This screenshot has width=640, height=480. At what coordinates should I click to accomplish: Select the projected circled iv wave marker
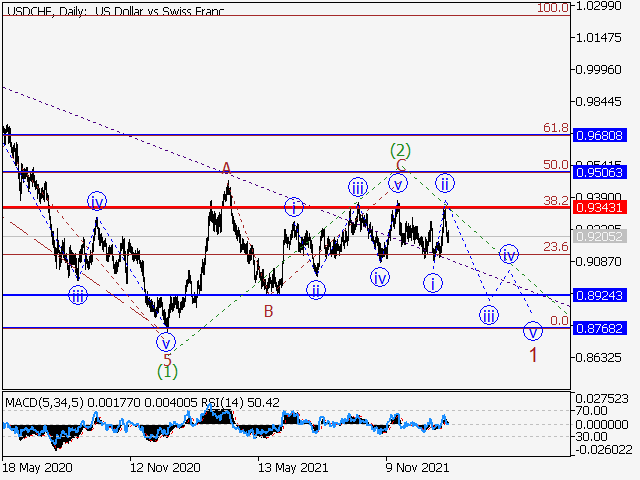pos(509,255)
